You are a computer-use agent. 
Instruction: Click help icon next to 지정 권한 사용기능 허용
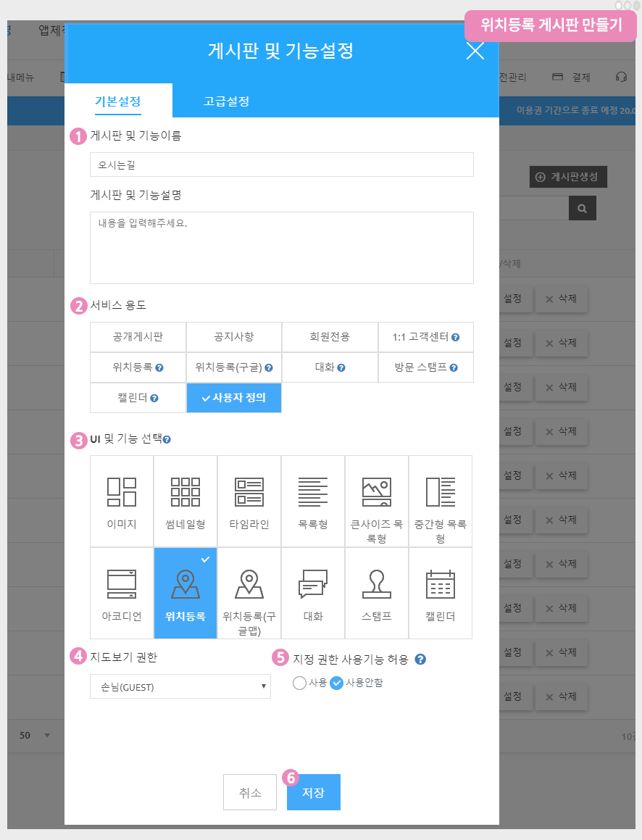tap(420, 660)
